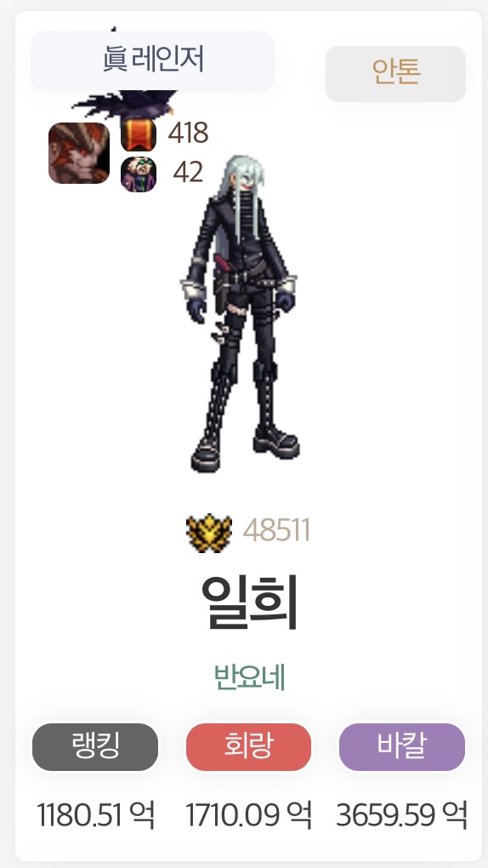Click the 3659.59 억 damage value

point(402,815)
